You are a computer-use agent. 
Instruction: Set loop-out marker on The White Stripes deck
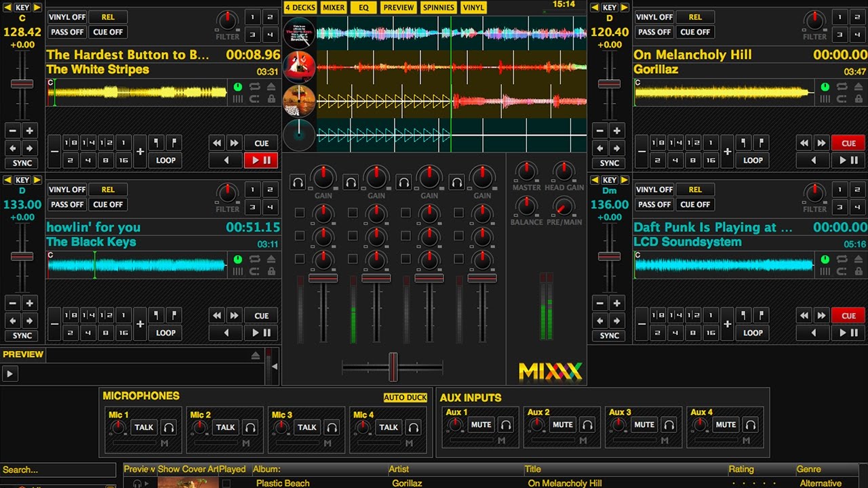point(174,143)
